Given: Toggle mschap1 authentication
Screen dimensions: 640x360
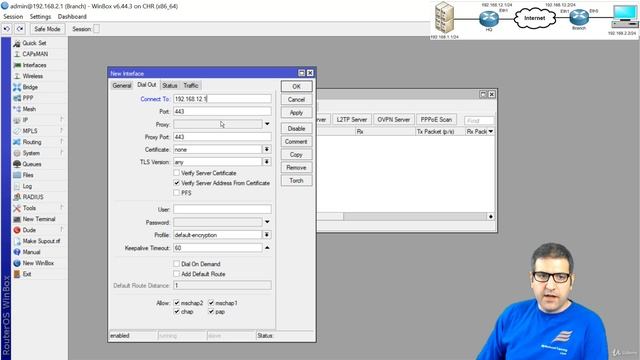Looking at the screenshot, I should point(211,303).
